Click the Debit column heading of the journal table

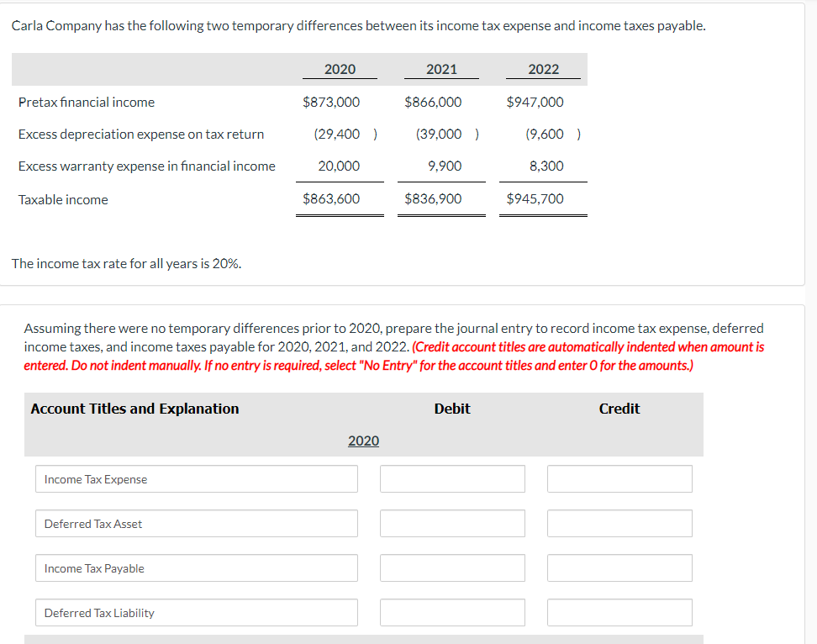click(x=452, y=409)
